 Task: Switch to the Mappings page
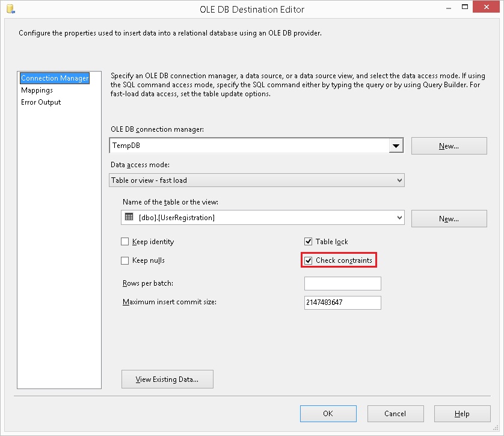point(37,90)
